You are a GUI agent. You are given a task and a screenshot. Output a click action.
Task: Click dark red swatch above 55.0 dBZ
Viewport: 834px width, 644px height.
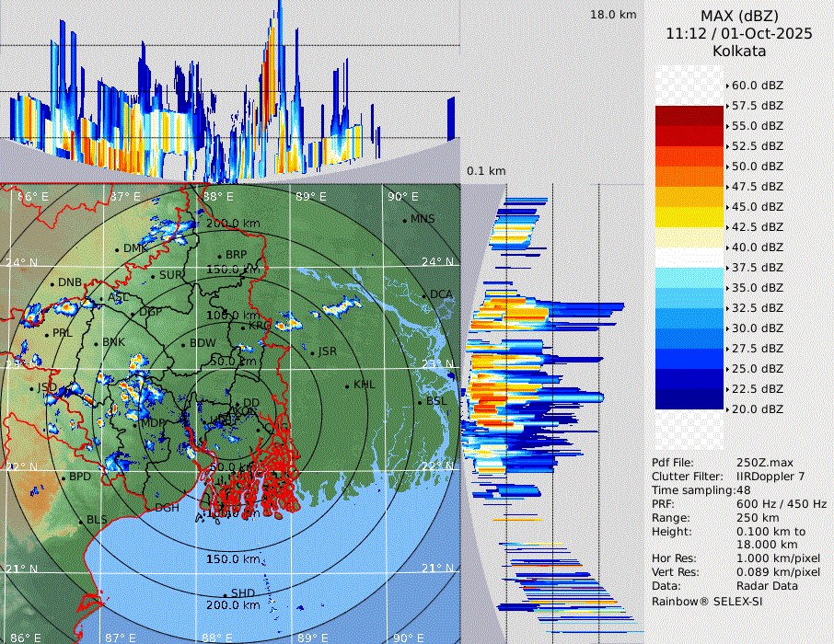[x=689, y=116]
